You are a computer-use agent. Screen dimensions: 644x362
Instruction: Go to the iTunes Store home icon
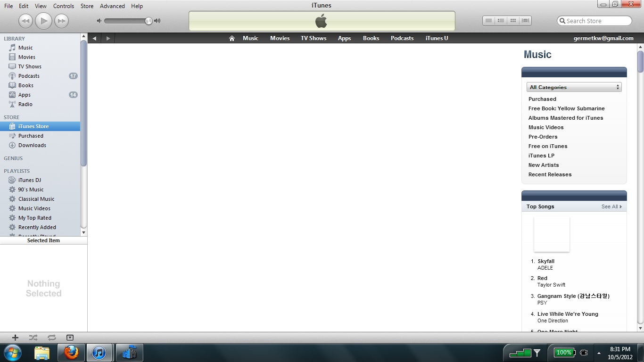click(231, 38)
